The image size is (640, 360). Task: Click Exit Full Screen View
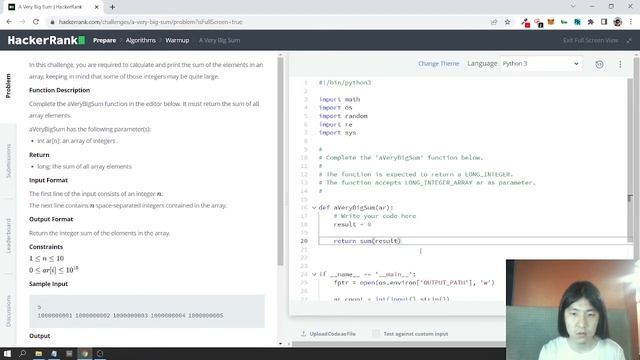[x=591, y=40]
